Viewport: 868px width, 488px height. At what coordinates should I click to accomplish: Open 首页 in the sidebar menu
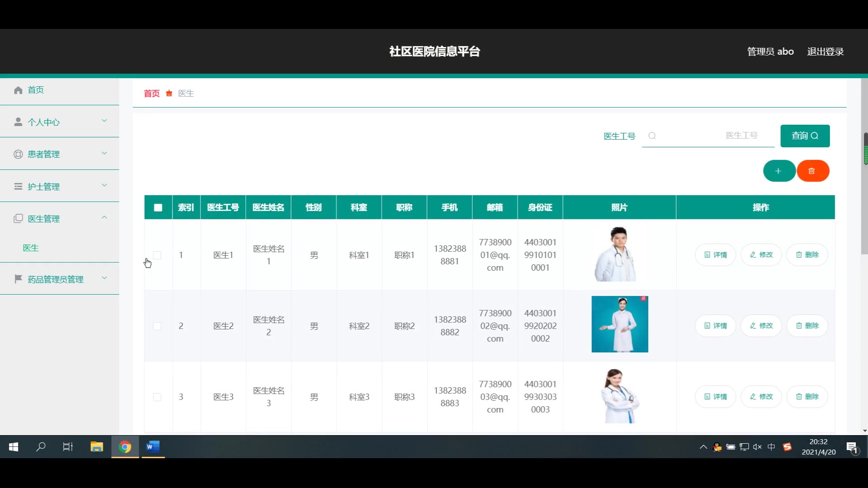point(60,90)
